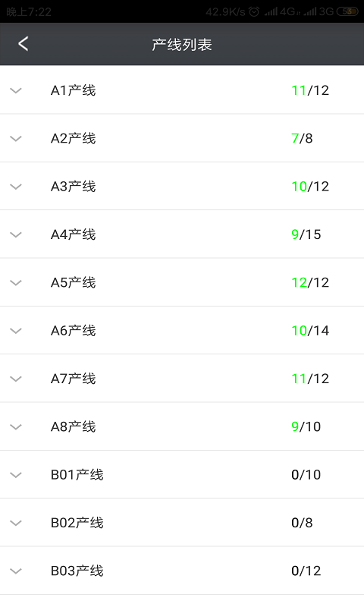Expand the A8产线 chevron
Viewport: 364px width, 607px height.
point(16,426)
